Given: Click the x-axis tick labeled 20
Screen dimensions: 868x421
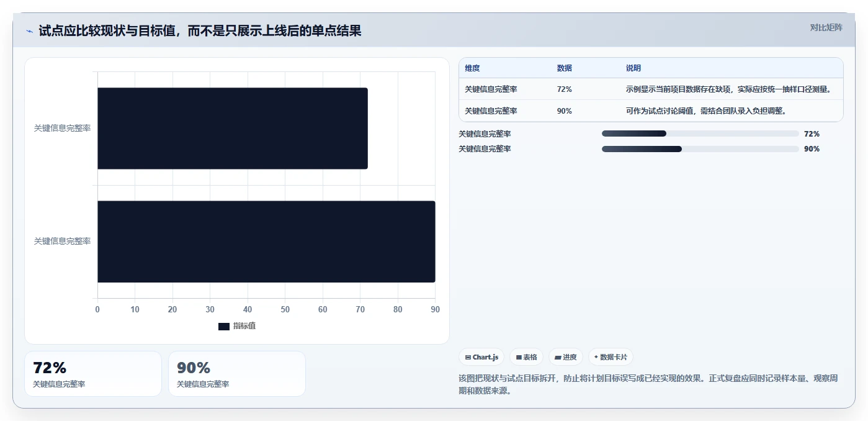Looking at the screenshot, I should point(172,309).
